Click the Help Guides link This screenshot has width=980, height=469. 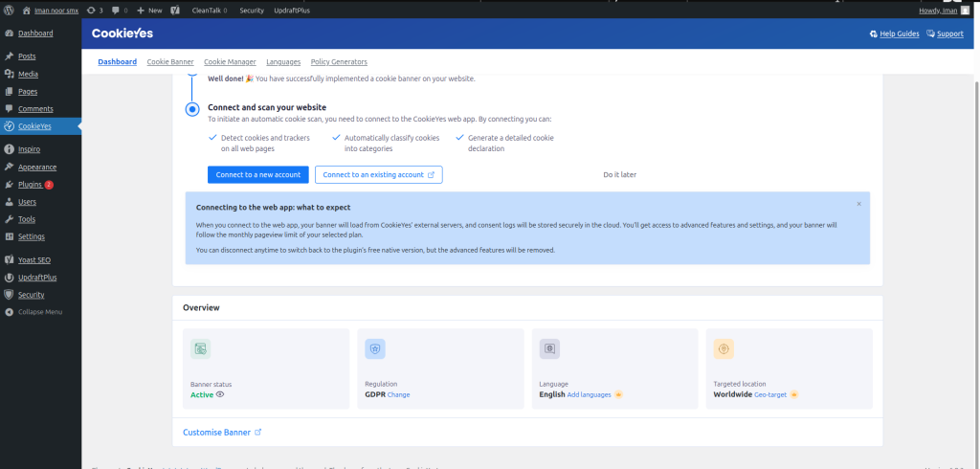pos(894,34)
